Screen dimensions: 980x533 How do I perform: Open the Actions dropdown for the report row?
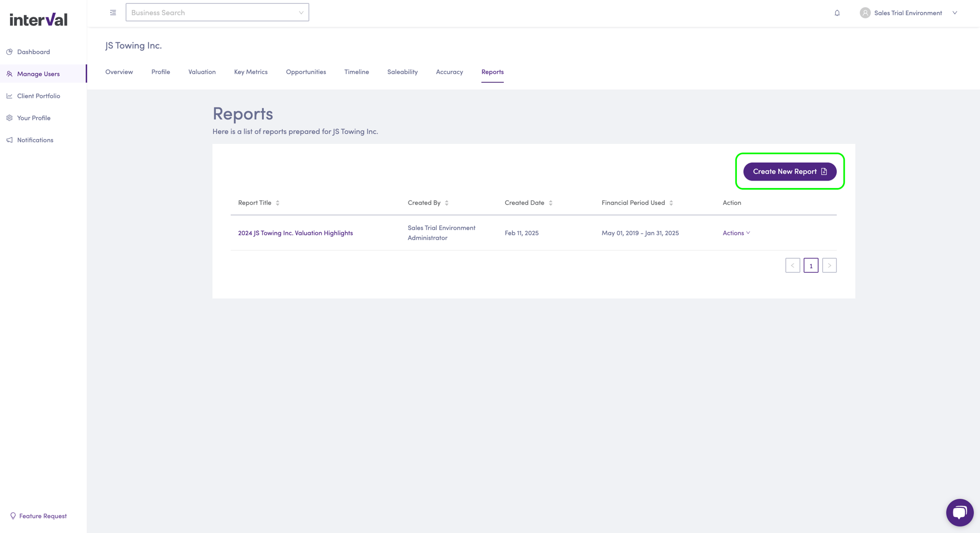point(736,233)
